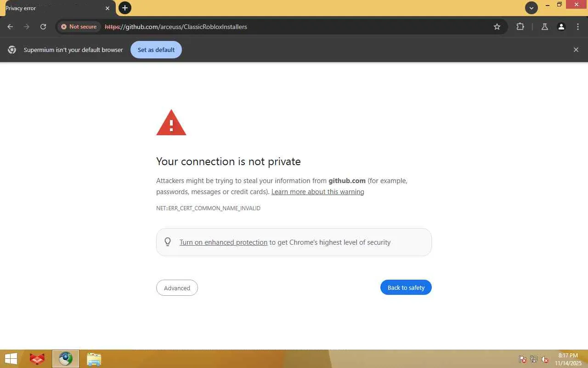Minimize the browser window
The height and width of the screenshot is (368, 588).
click(547, 5)
